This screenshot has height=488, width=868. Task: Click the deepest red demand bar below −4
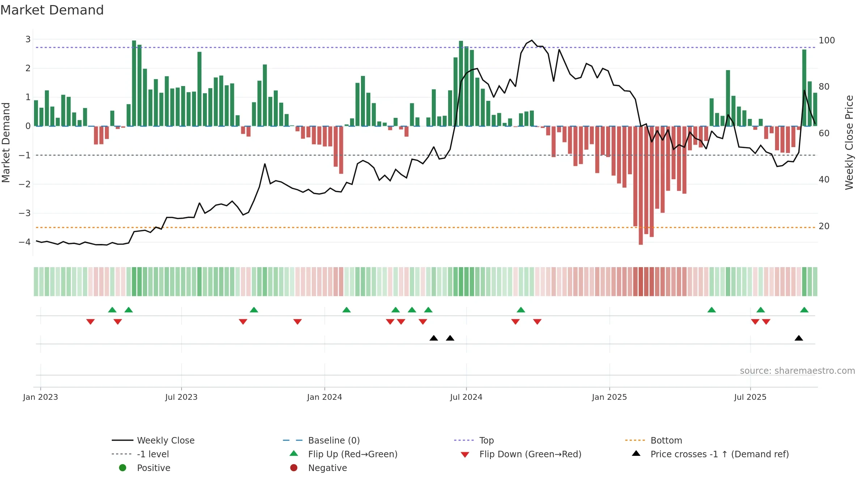(x=641, y=185)
